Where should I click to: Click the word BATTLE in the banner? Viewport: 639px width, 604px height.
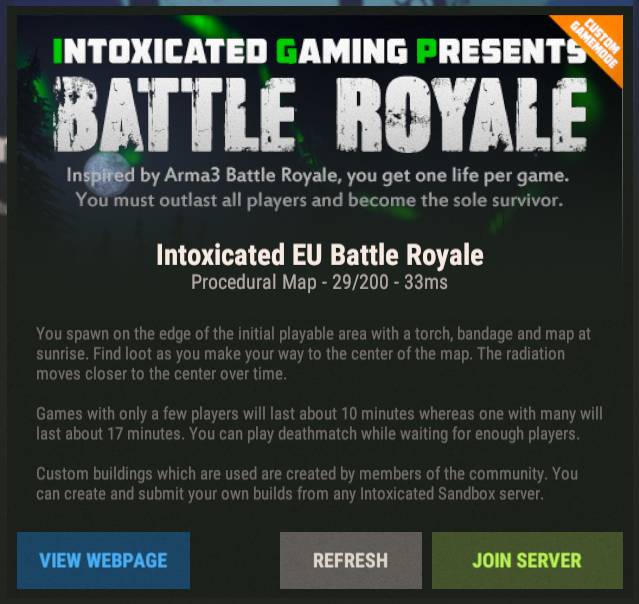click(x=175, y=115)
